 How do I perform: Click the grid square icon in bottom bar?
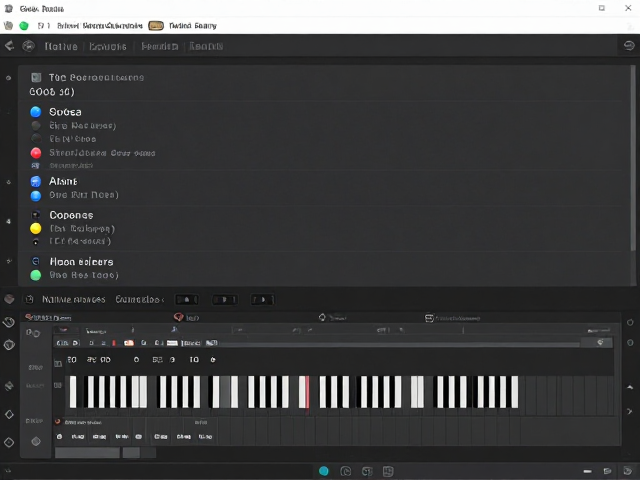coord(388,471)
